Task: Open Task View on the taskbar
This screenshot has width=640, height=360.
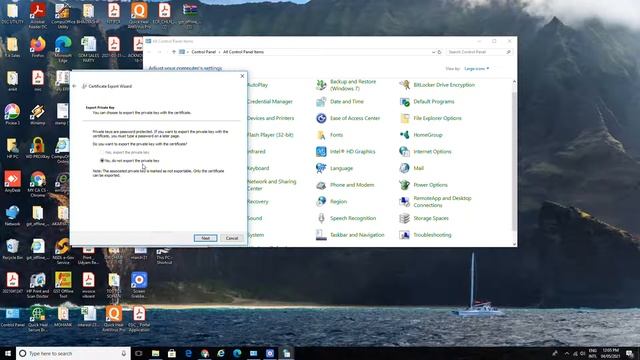Action: [139, 353]
